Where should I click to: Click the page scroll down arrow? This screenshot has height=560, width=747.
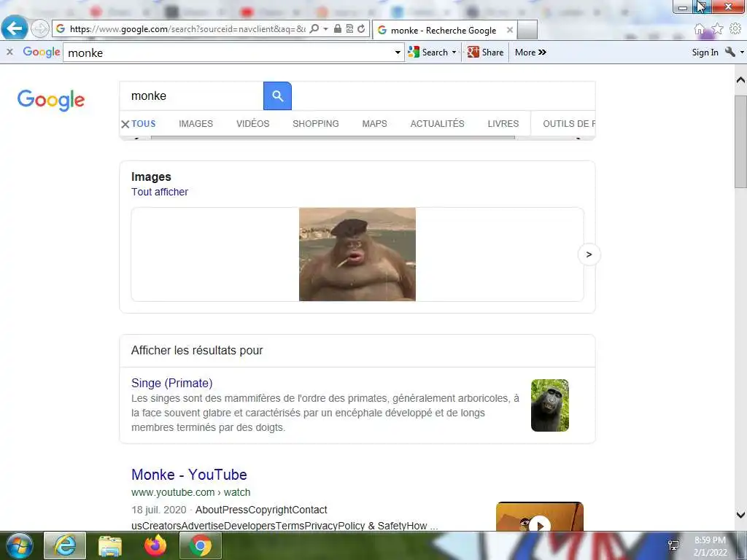point(740,515)
